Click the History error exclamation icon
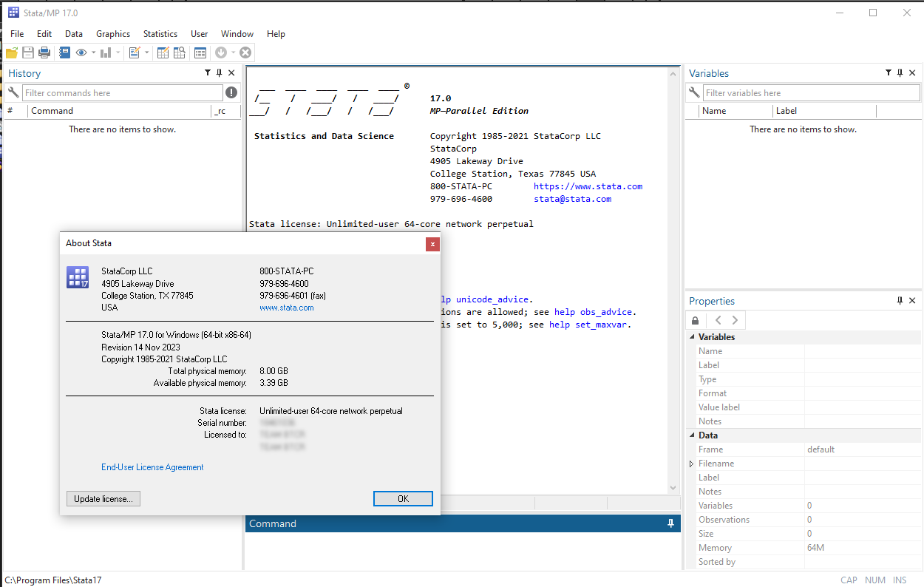Image resolution: width=924 pixels, height=587 pixels. point(231,92)
